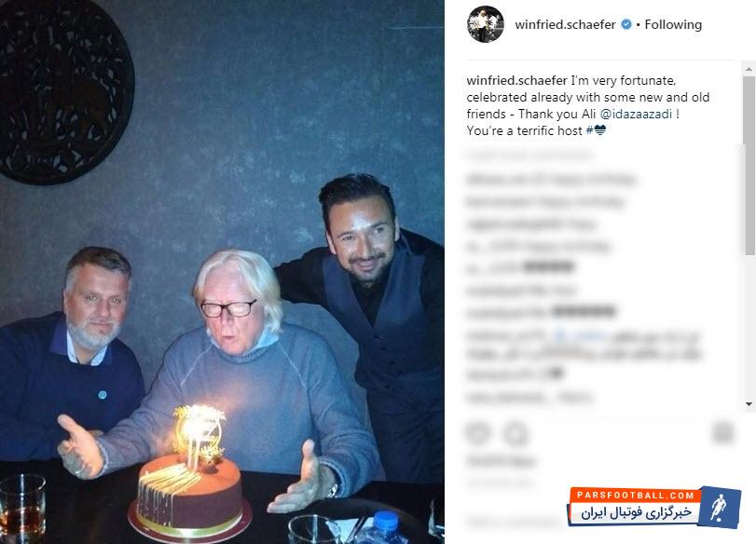Screen dimensions: 756x544
Task: Click the first blurred happy birthday comment
Action: pyautogui.click(x=551, y=179)
